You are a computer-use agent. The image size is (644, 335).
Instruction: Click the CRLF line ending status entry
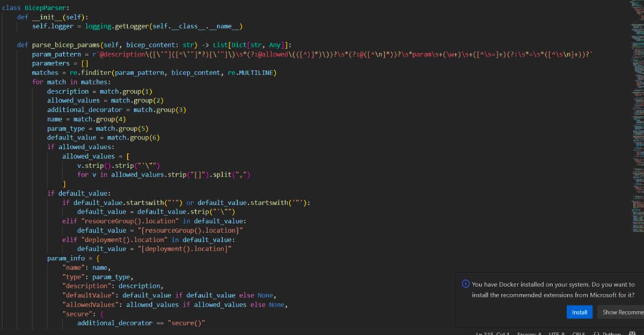(x=579, y=333)
